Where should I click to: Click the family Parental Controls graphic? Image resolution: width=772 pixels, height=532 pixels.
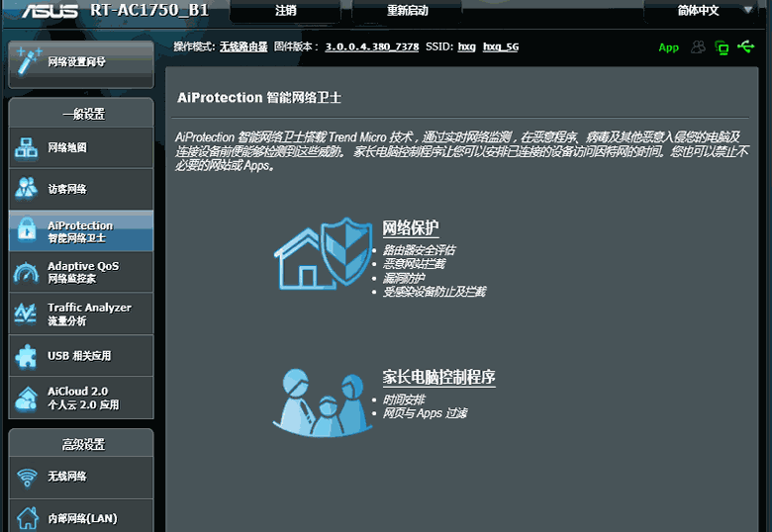pyautogui.click(x=323, y=402)
